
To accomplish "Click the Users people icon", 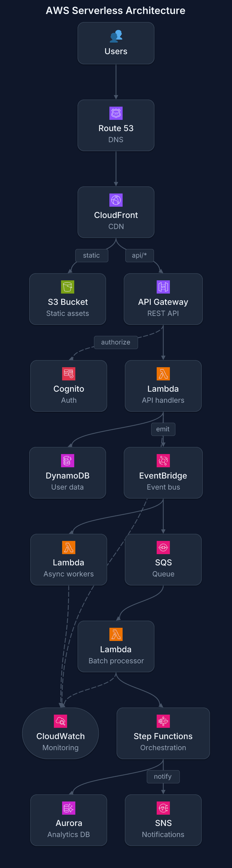I will (116, 36).
